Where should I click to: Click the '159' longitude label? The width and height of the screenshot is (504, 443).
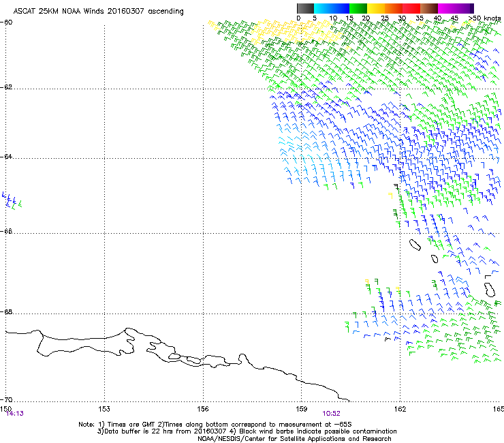[x=301, y=409]
